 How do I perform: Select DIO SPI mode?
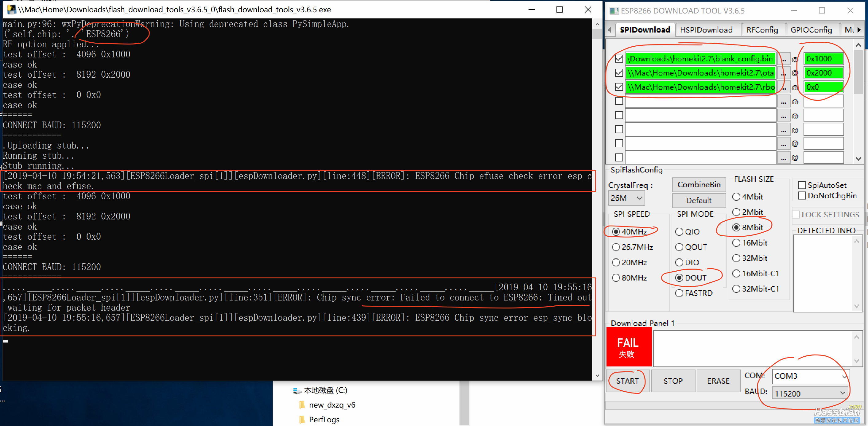pyautogui.click(x=687, y=262)
